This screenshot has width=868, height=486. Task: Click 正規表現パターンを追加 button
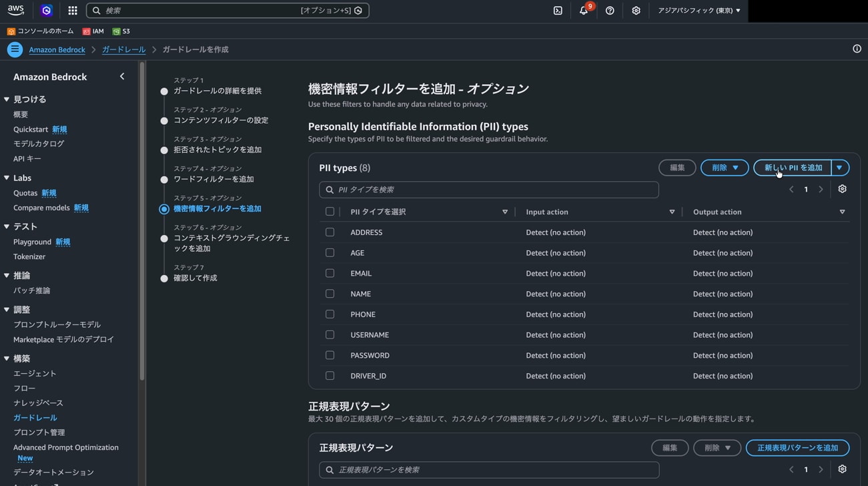pos(797,448)
